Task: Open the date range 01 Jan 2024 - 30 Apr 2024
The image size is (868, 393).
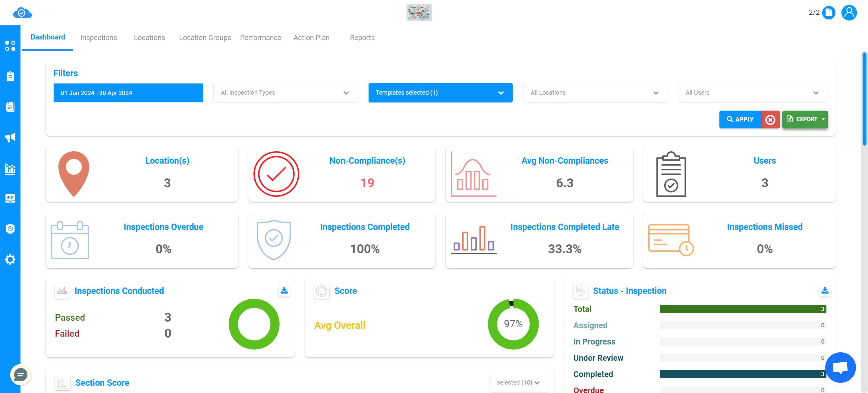Action: pos(128,93)
